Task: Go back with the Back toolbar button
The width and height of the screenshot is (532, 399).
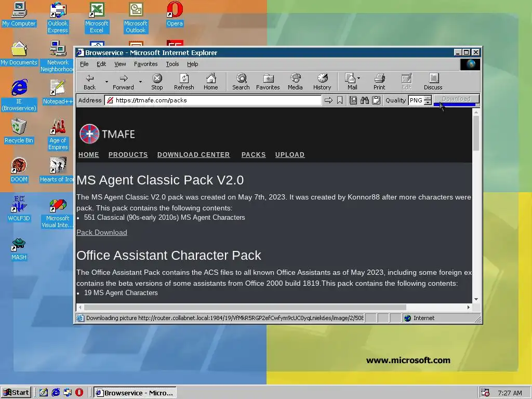Action: (x=89, y=82)
